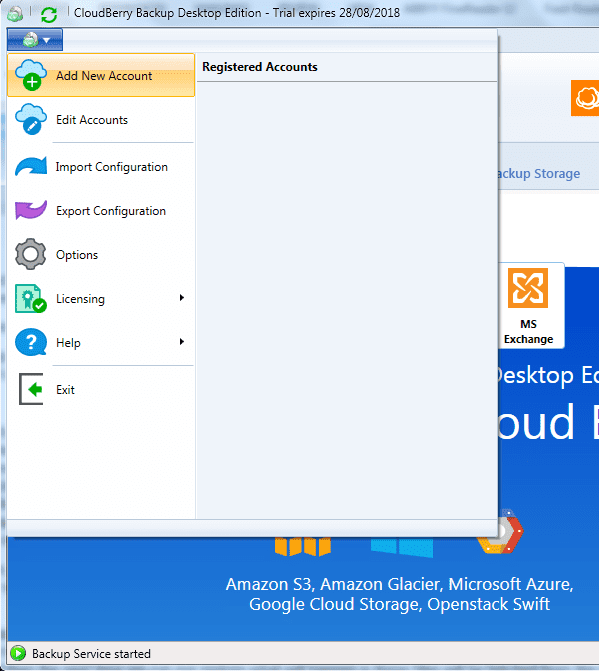Open Options from the menu
The image size is (599, 671).
[x=101, y=255]
